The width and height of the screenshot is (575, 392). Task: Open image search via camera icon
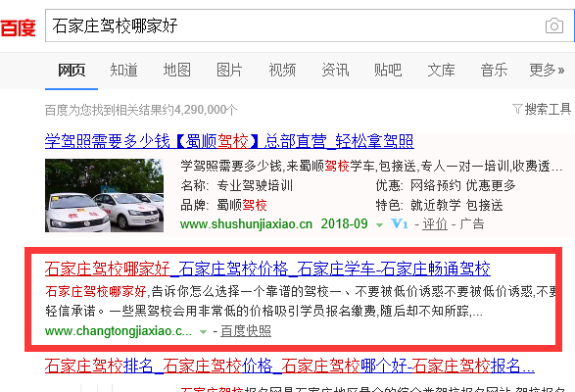click(x=554, y=25)
